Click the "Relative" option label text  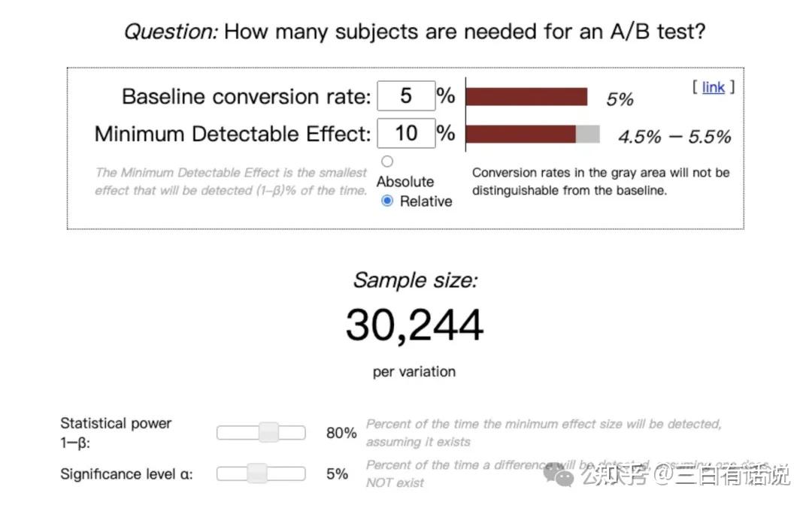point(426,201)
